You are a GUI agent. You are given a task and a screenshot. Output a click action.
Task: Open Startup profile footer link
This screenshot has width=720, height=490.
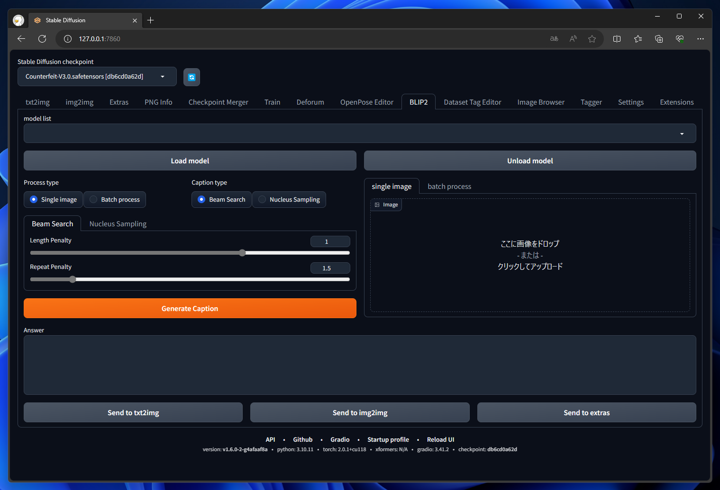388,439
